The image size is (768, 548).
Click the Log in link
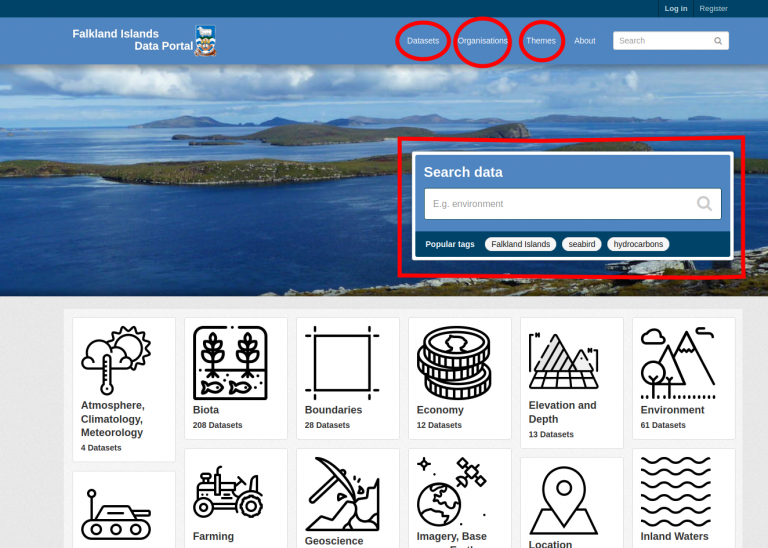click(676, 8)
